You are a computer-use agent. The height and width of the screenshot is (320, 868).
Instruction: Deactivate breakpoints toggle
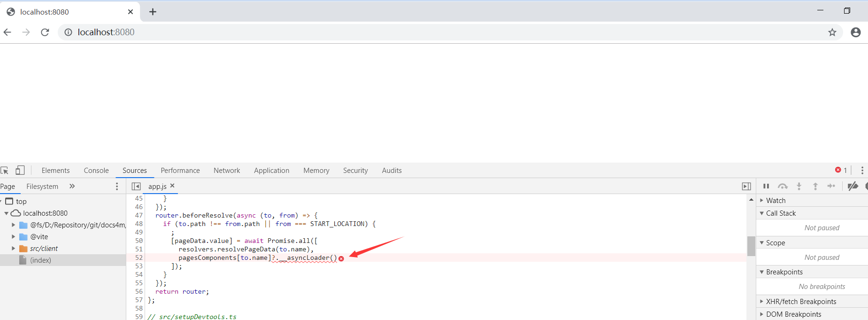(x=853, y=186)
